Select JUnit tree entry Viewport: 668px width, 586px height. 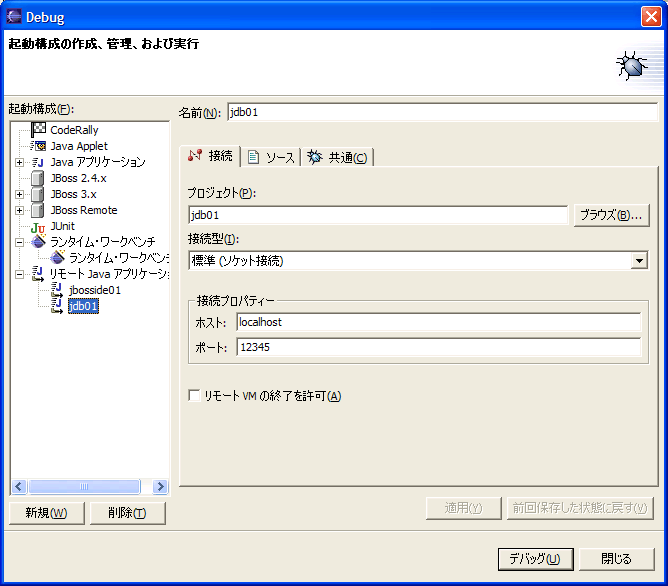point(63,226)
